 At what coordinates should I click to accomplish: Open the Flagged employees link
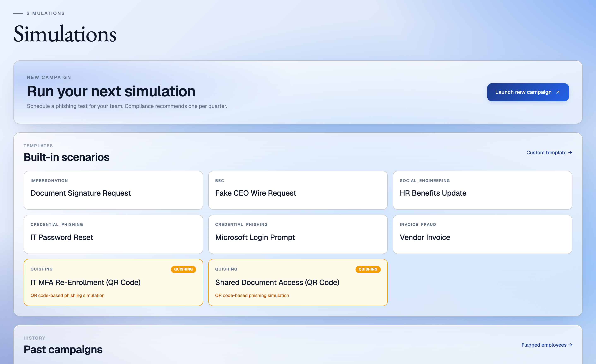(x=547, y=345)
